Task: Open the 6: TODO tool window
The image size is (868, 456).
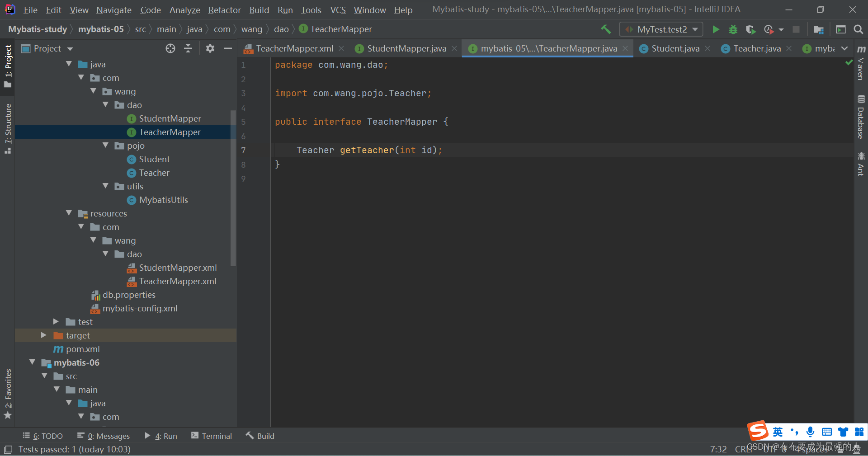Action: 43,436
